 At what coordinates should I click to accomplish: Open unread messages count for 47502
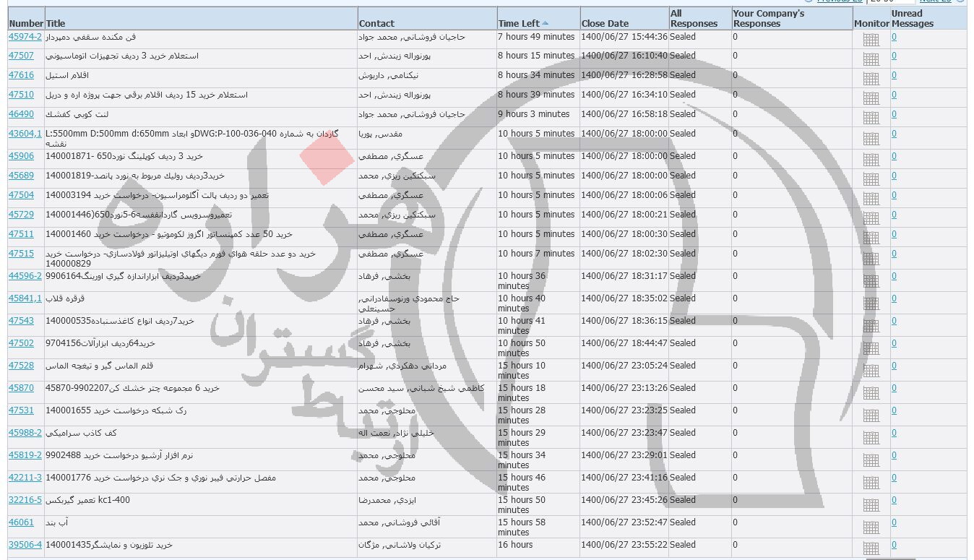pos(894,343)
